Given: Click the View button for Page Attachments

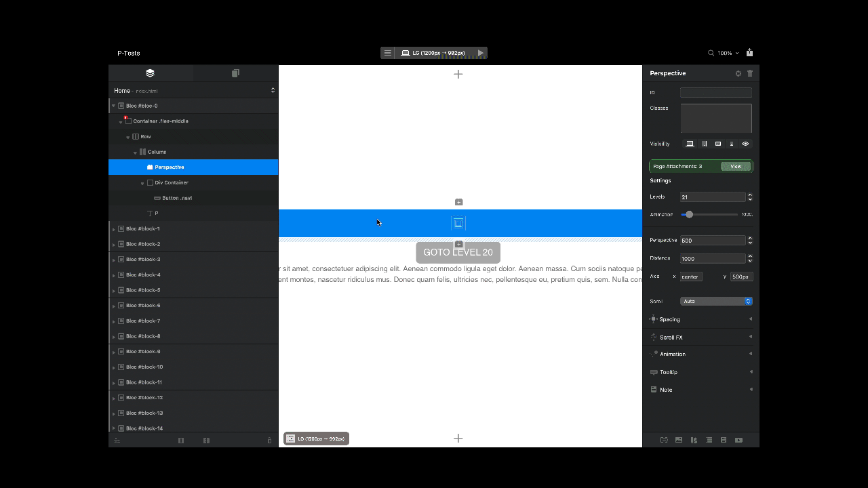Looking at the screenshot, I should (x=735, y=166).
